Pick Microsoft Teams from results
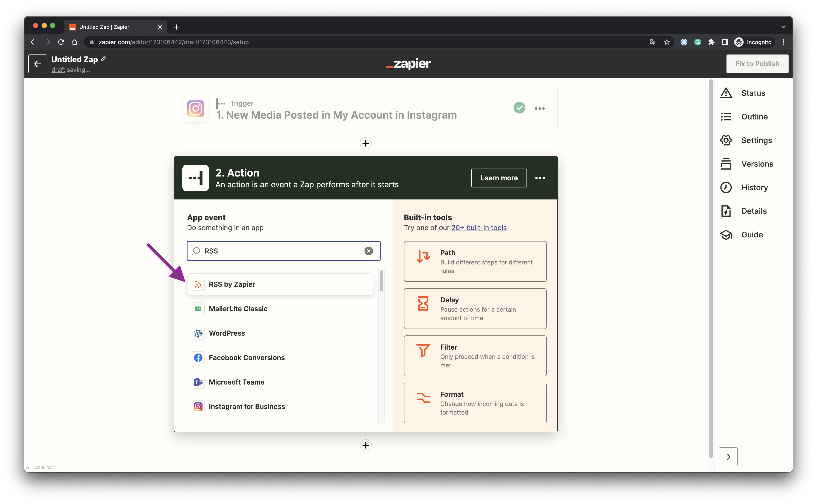Image resolution: width=817 pixels, height=504 pixels. (x=280, y=382)
